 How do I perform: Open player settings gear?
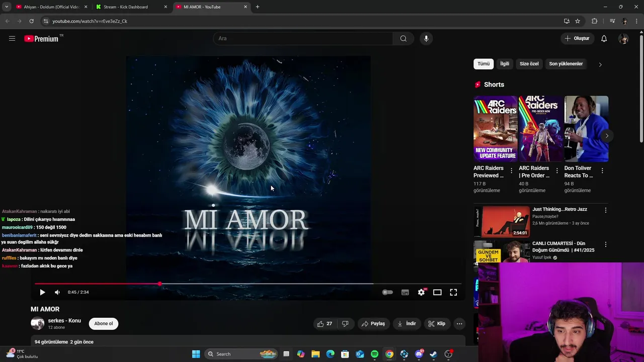421,292
